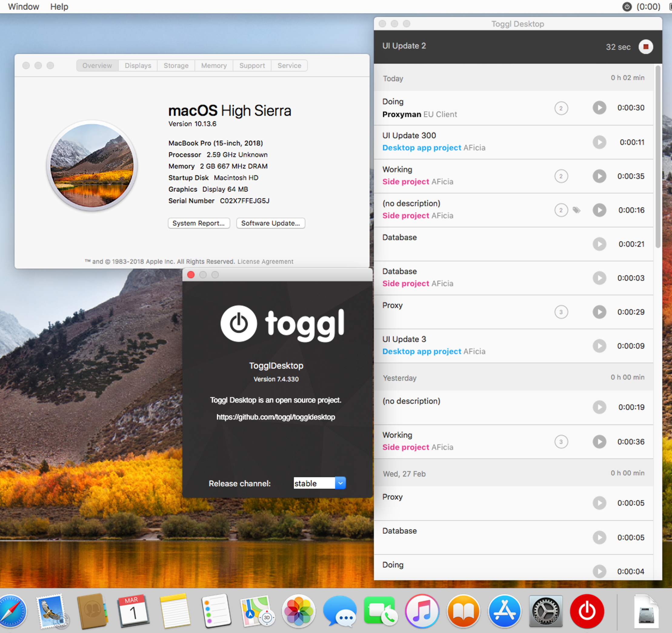Stop the running UI Update 2 timer

645,47
